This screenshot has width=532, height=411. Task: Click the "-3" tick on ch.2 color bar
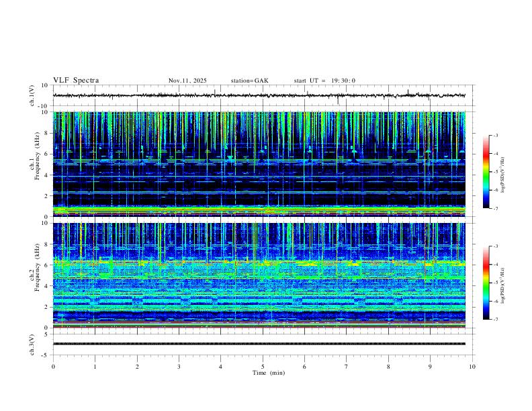click(496, 246)
